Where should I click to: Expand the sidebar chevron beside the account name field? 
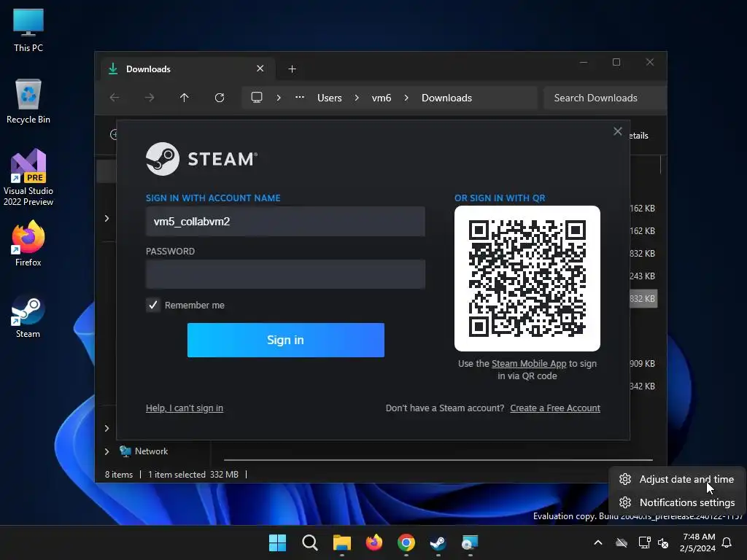pyautogui.click(x=107, y=218)
